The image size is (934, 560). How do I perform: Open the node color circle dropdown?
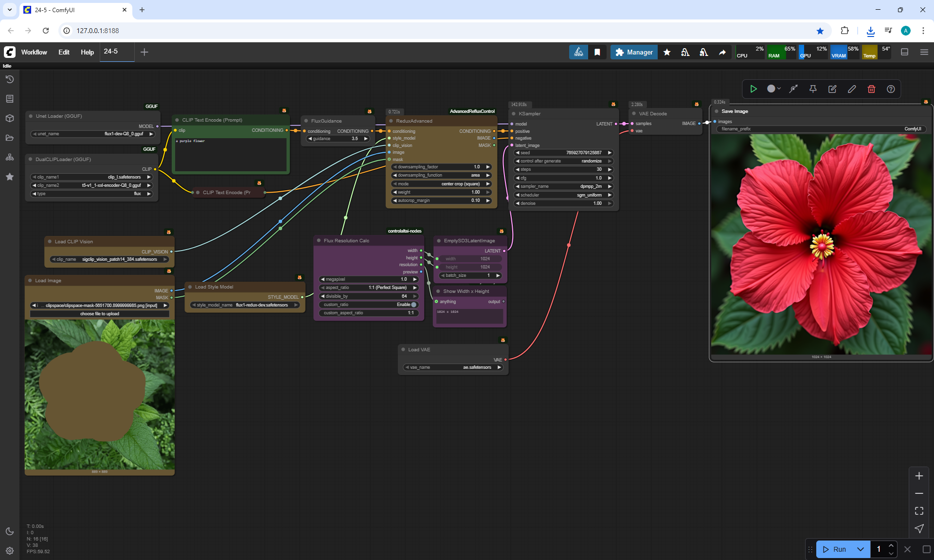pyautogui.click(x=773, y=89)
